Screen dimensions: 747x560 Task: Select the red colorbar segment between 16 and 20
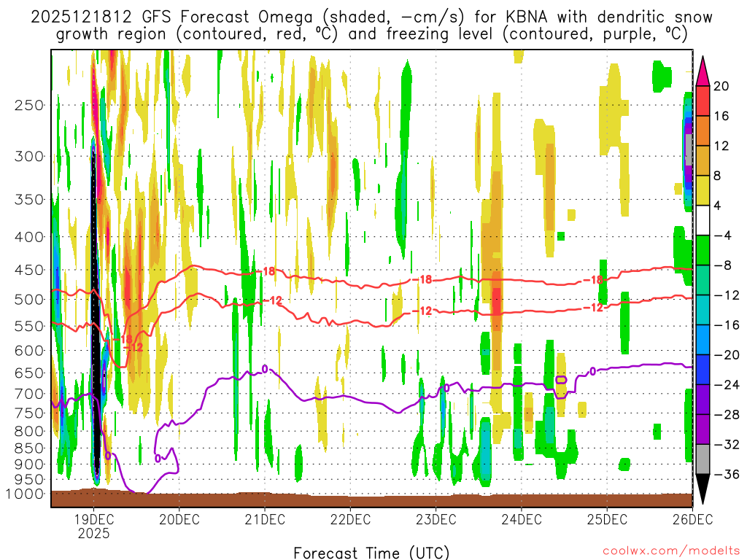703,101
